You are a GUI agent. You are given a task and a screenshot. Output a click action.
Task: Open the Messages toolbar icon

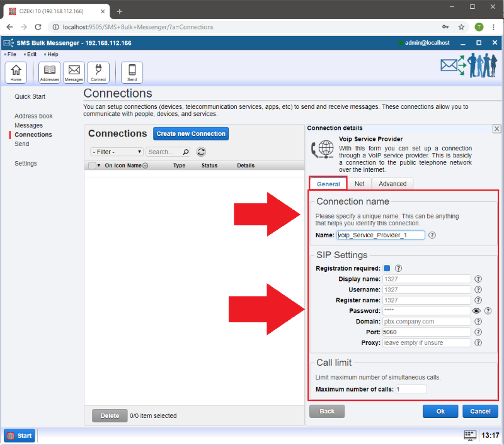[74, 72]
